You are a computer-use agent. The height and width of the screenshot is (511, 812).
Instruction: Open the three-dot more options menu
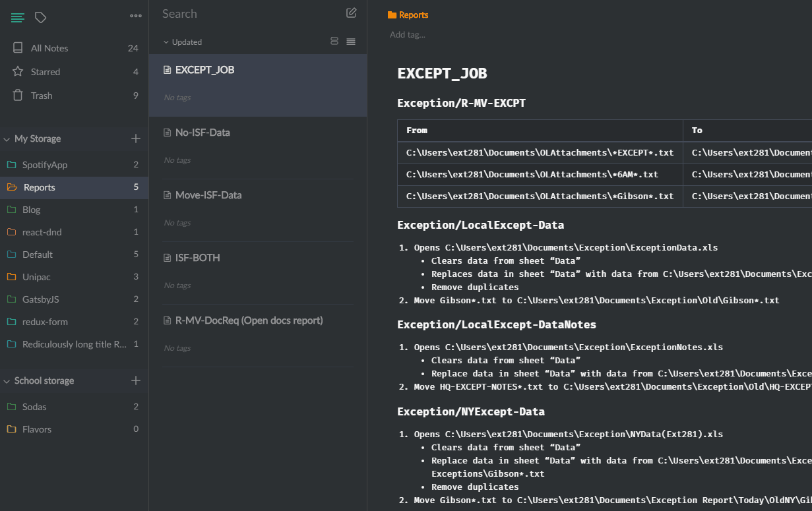136,16
